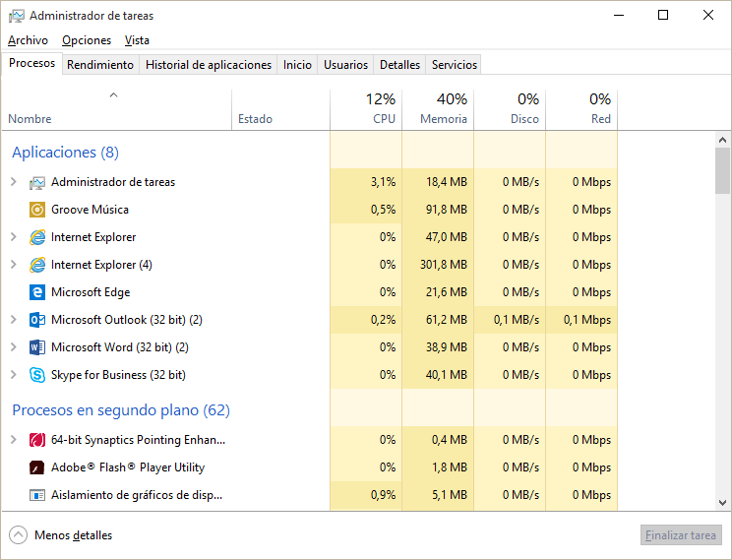Screen dimensions: 732x560
Task: Click Procesos en segundo plano (62) heading
Action: [121, 410]
